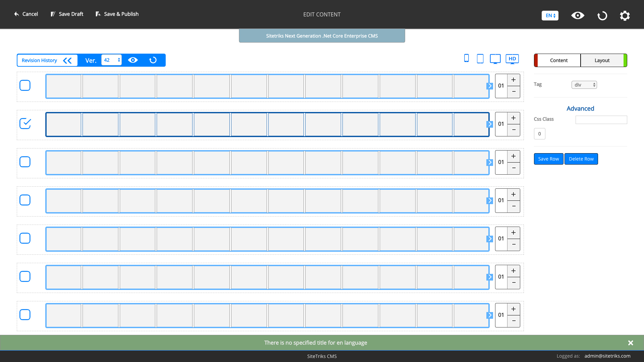Click the mobile phone preview icon
The width and height of the screenshot is (644, 362).
click(x=466, y=58)
